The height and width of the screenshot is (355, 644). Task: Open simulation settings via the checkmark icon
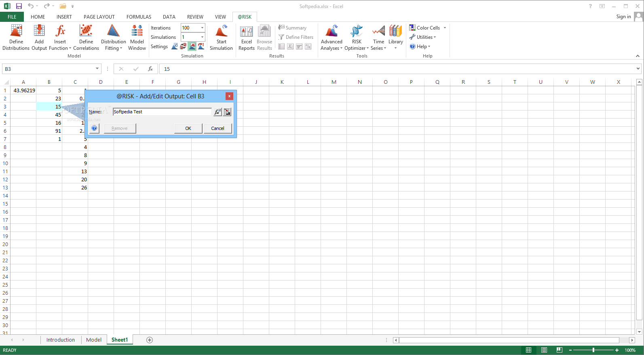tap(175, 46)
